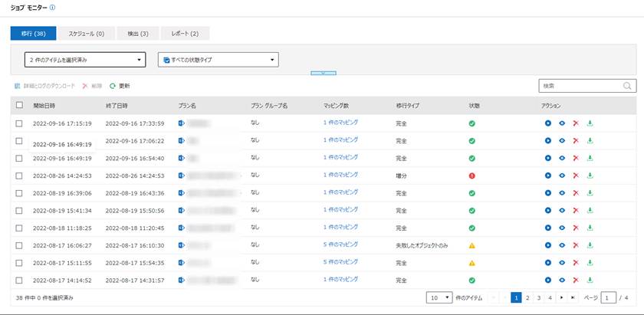This screenshot has height=315, width=644.
Task: Delete the job started 2022-09-16 17:15:19
Action: tap(576, 123)
